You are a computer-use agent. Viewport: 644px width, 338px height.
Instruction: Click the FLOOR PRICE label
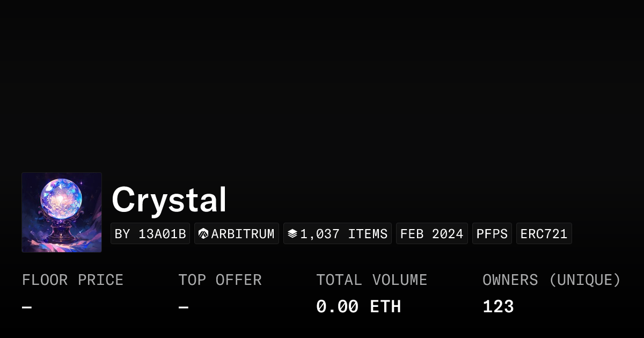[x=72, y=280]
